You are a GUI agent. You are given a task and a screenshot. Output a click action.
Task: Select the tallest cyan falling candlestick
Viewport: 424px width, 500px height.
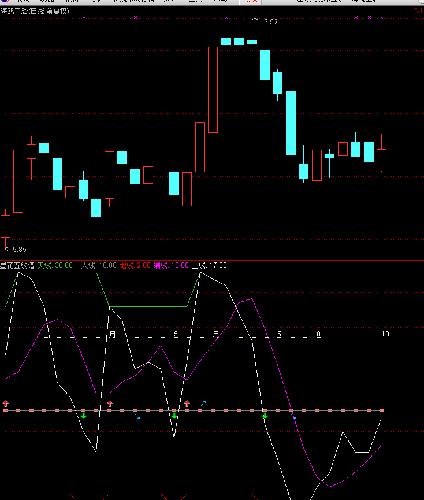click(291, 123)
